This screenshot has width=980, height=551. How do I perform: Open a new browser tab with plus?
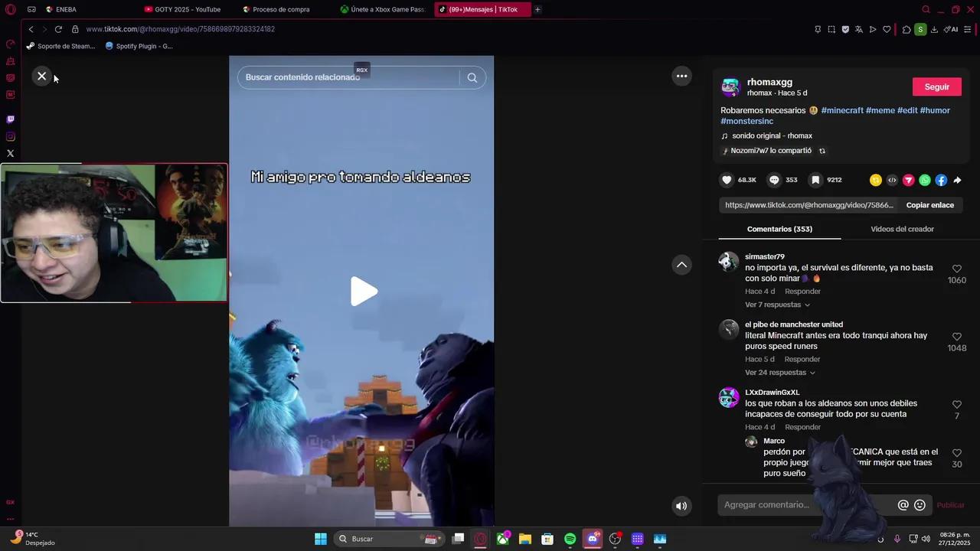coord(537,9)
